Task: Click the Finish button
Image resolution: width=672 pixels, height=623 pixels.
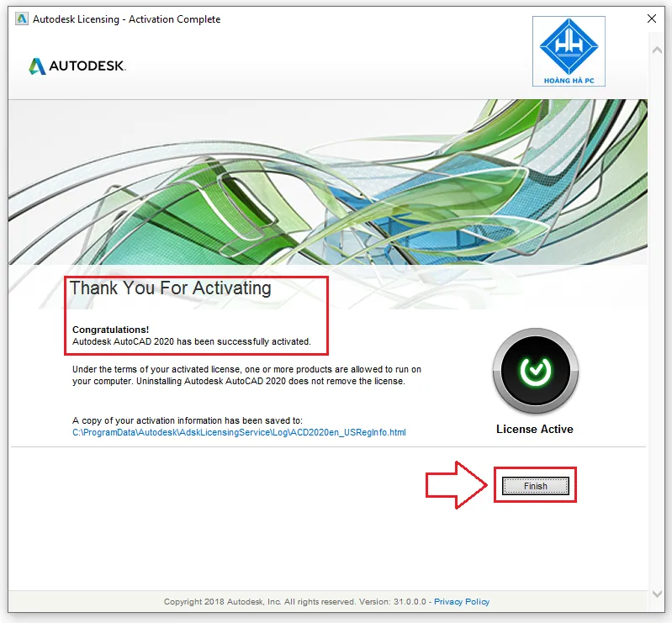Action: (x=535, y=486)
